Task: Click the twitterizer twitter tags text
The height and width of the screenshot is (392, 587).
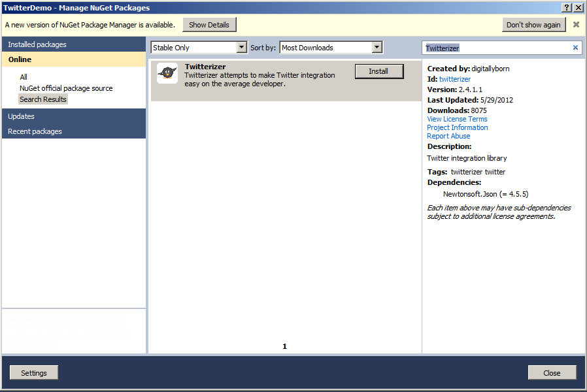Action: 478,172
